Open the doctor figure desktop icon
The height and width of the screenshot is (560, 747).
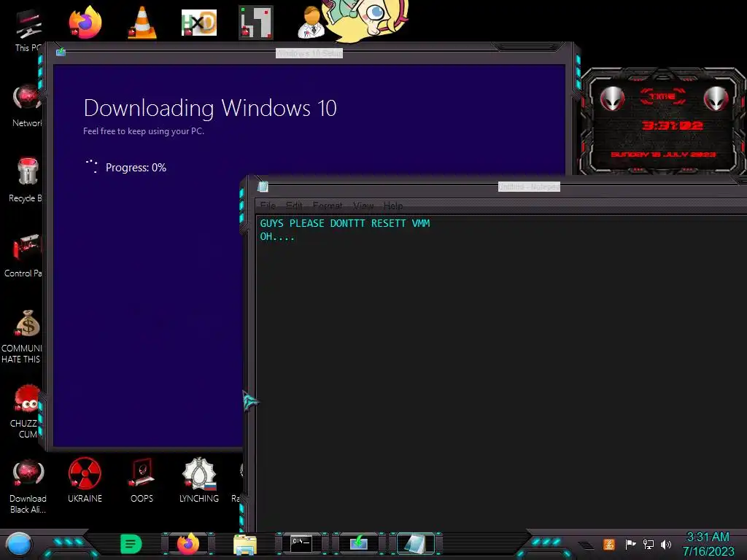coord(311,23)
